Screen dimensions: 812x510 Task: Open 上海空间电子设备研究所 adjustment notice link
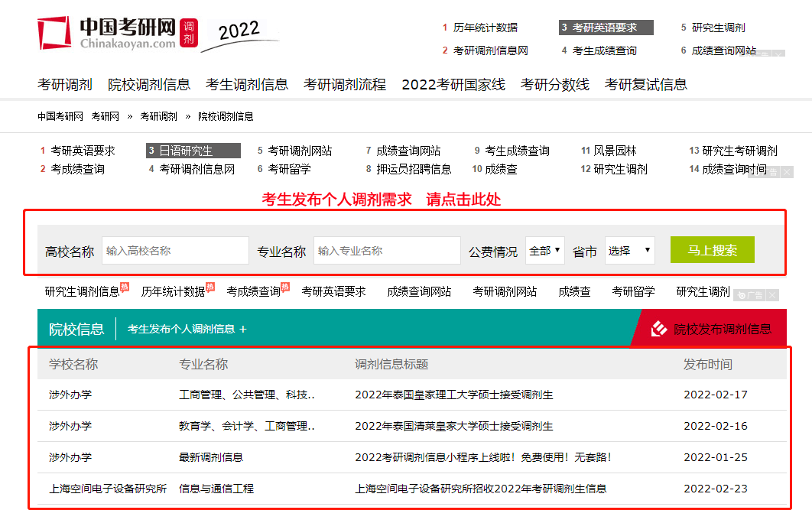pyautogui.click(x=480, y=489)
